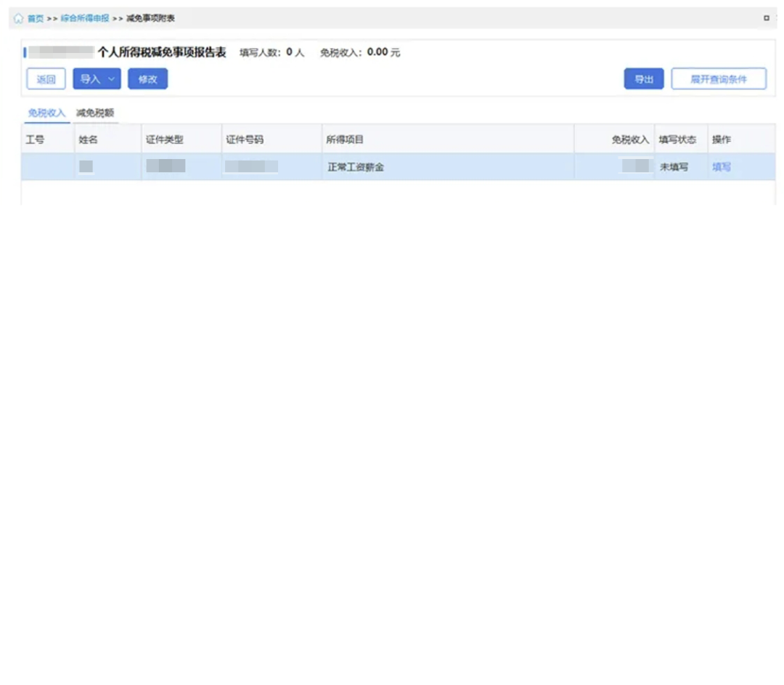Open 综合所得申报 breadcrumb link
This screenshot has height=685, width=784.
pos(85,18)
